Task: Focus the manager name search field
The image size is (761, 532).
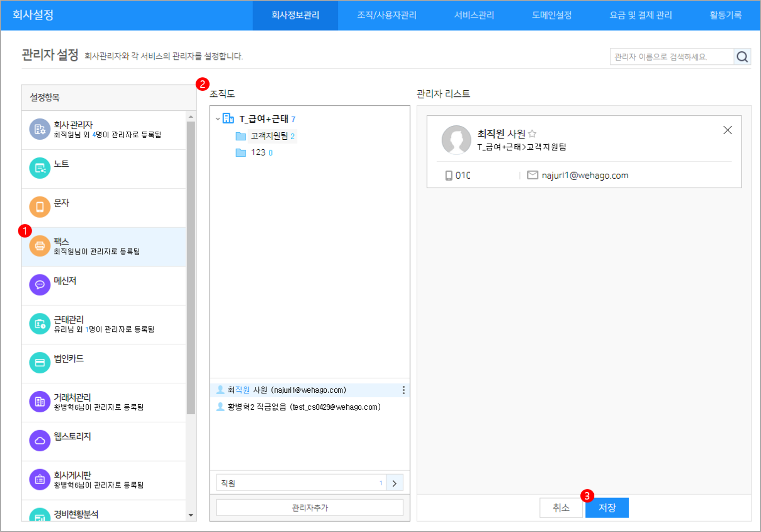Action: click(x=671, y=57)
